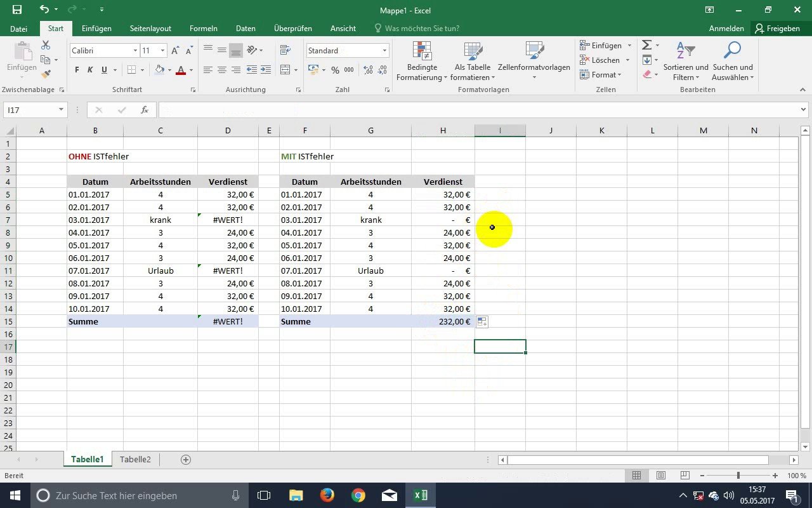Click the fill color bucket icon
This screenshot has width=812, height=508.
[x=160, y=70]
